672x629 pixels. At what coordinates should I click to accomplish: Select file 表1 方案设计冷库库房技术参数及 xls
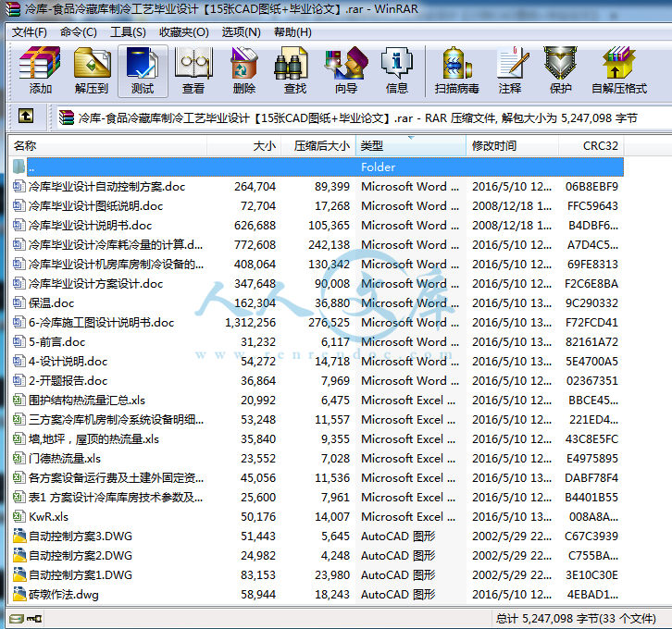click(x=116, y=497)
